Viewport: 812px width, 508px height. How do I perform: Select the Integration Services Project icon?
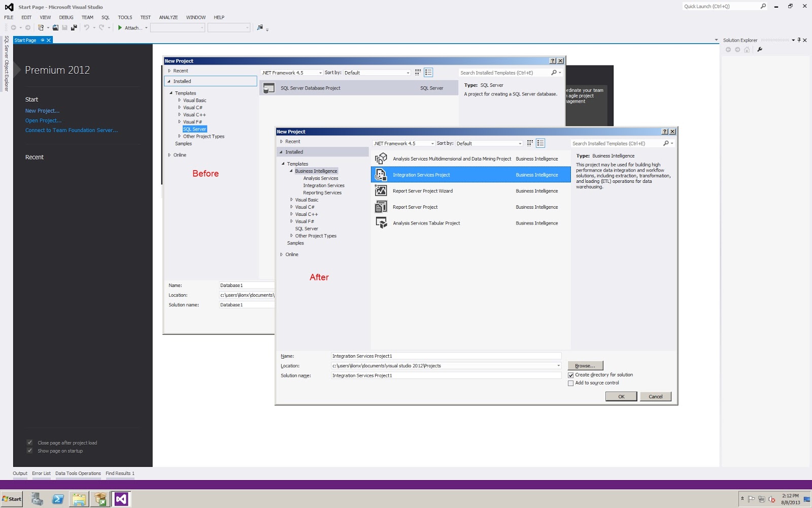click(381, 175)
